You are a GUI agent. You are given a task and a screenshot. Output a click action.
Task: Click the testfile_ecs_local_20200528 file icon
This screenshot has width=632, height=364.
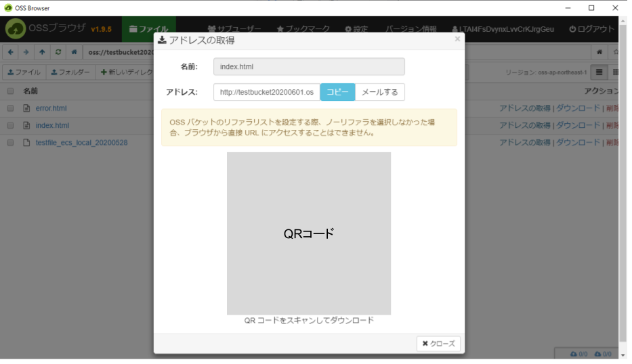pyautogui.click(x=26, y=143)
